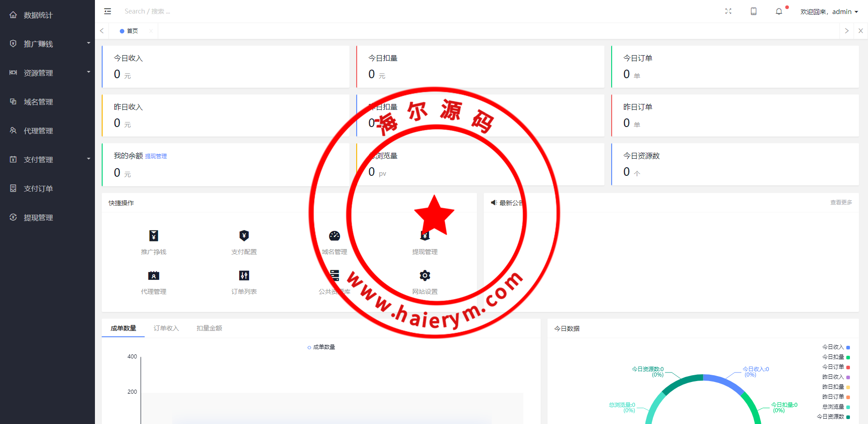Click the fullscreen toggle icon
Screen dimensions: 868x424
pos(728,11)
